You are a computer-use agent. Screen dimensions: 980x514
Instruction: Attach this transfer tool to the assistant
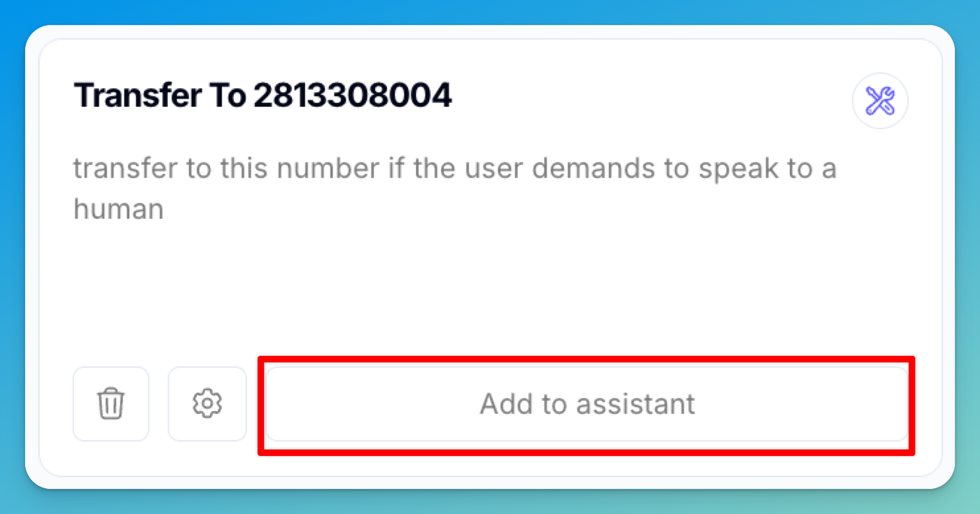click(x=587, y=404)
